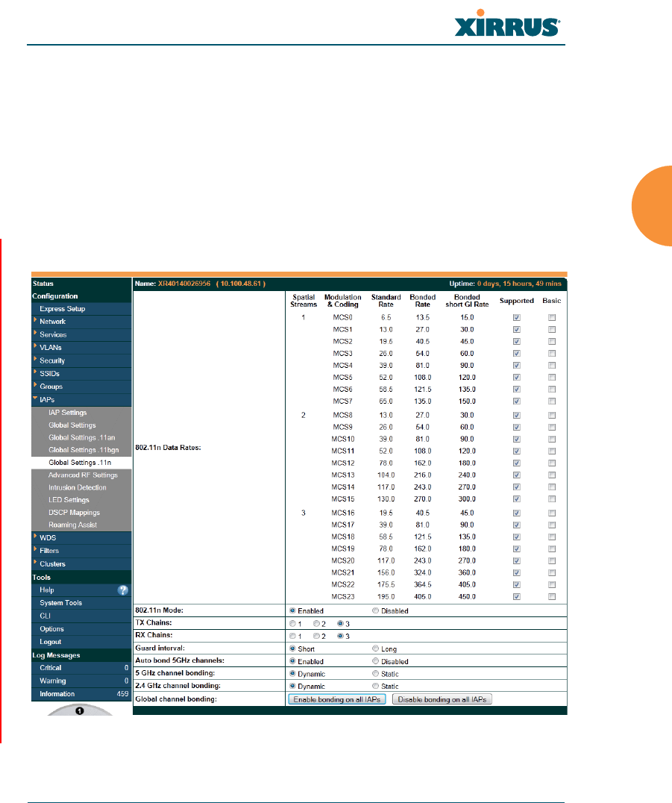Set 5 GHz channel bonding to Static
This screenshot has width=672, height=803.
pos(376,673)
